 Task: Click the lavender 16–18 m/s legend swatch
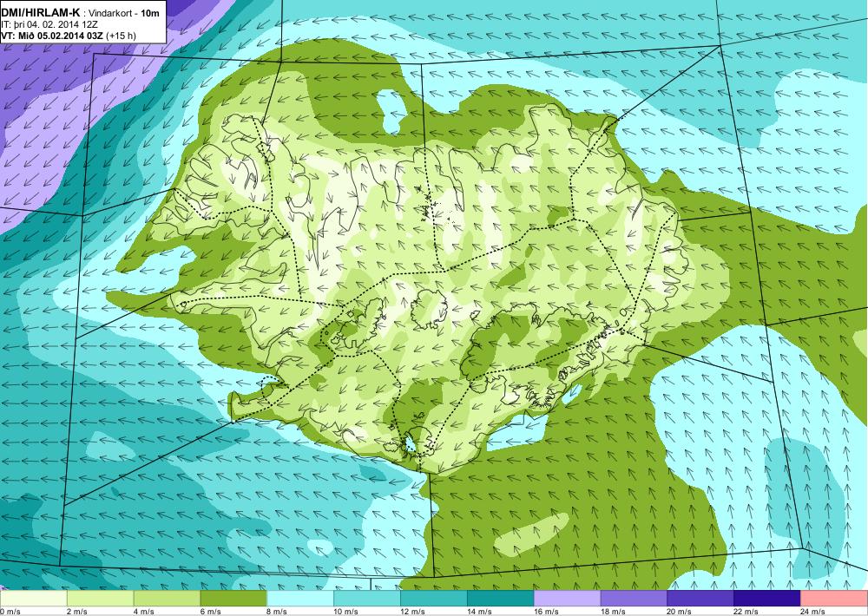567,599
